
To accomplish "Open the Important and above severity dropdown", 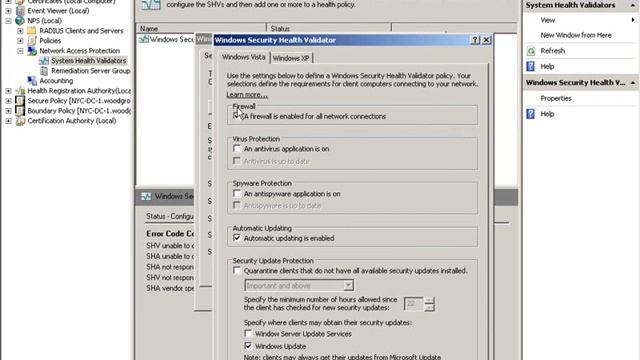I will click(x=348, y=285).
